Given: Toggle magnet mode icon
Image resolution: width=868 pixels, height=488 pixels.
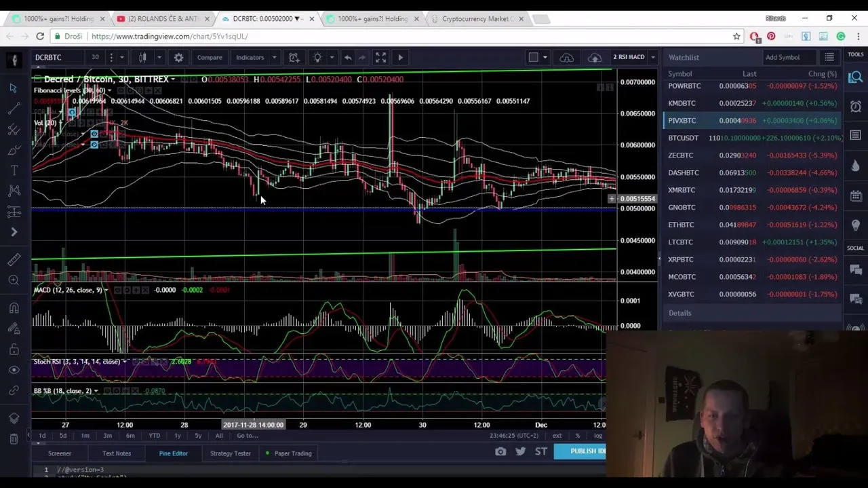Looking at the screenshot, I should point(14,307).
